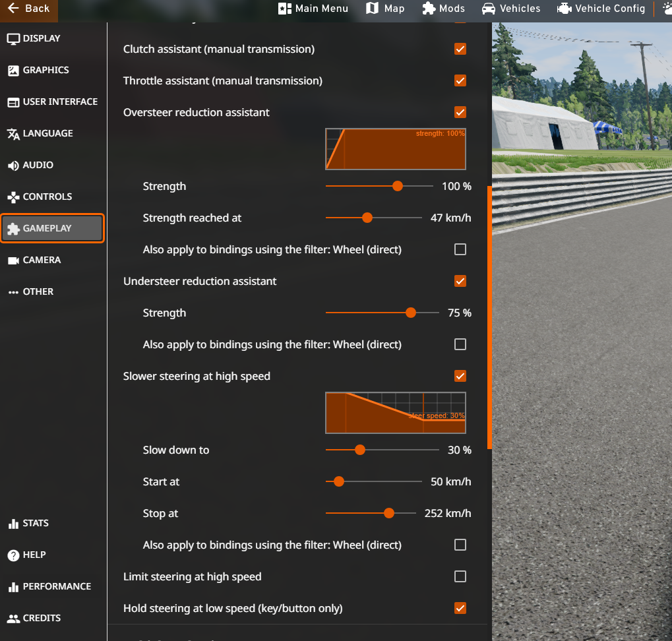Toggle Understeer reduction assistant checkbox
Image resolution: width=672 pixels, height=641 pixels.
tap(460, 281)
